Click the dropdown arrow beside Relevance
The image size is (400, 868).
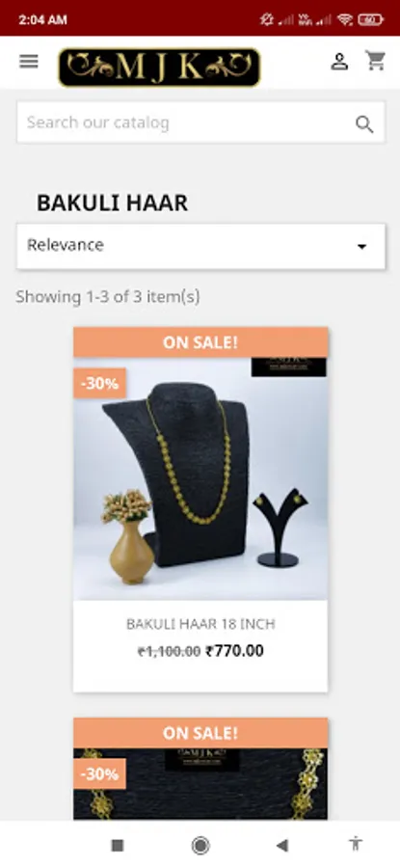[361, 246]
